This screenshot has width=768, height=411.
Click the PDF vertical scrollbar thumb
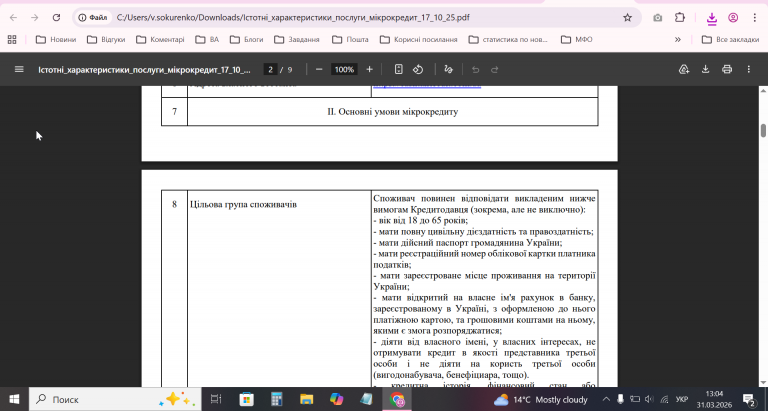point(763,130)
